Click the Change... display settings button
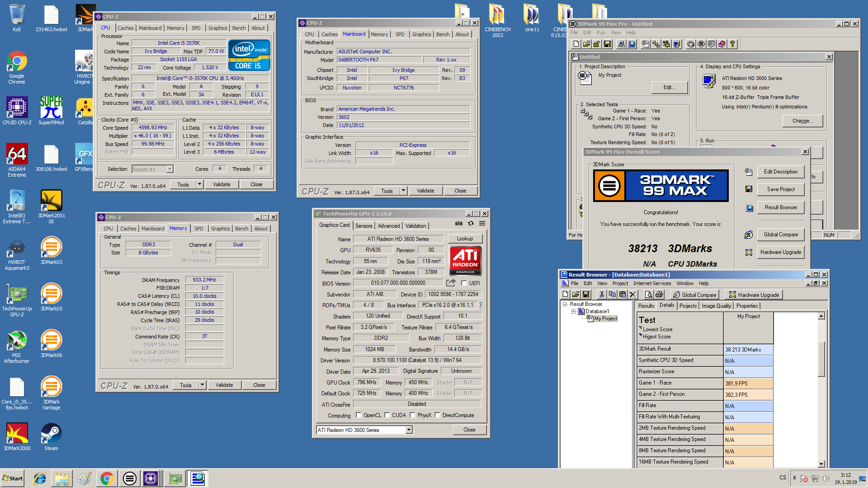This screenshot has height=488, width=868. [x=802, y=121]
